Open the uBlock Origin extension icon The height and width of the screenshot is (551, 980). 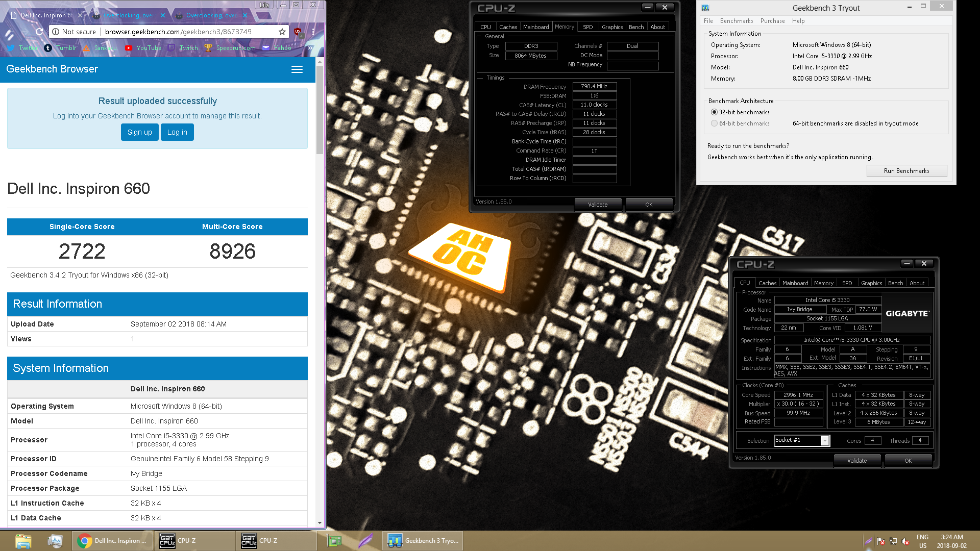298,32
